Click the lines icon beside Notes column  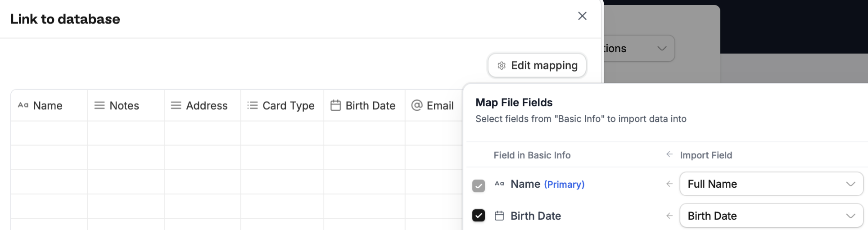[x=99, y=105]
